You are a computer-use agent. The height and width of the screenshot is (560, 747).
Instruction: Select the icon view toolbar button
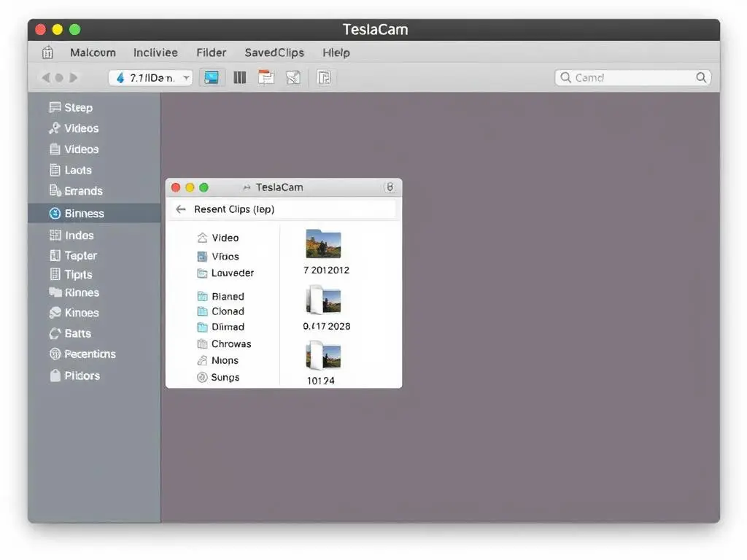pyautogui.click(x=212, y=77)
